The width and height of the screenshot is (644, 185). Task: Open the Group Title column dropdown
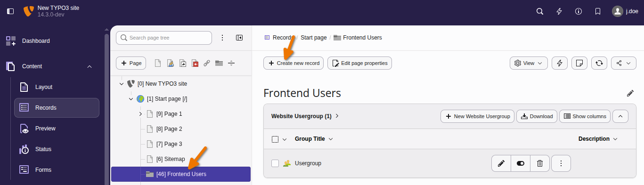coord(314,139)
